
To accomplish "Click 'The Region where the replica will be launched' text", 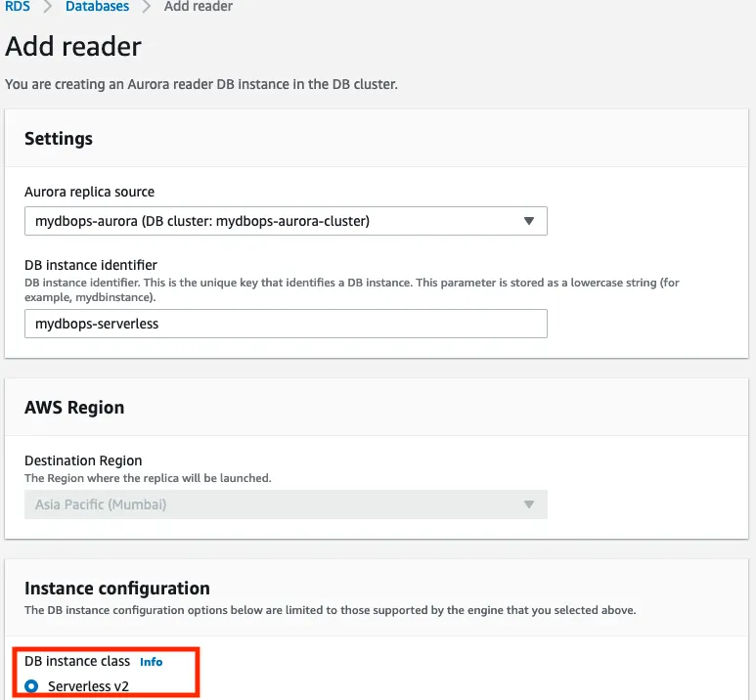I will point(148,478).
